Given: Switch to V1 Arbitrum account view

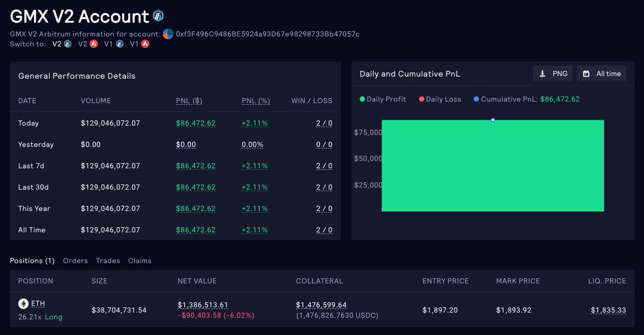Looking at the screenshot, I should (114, 44).
